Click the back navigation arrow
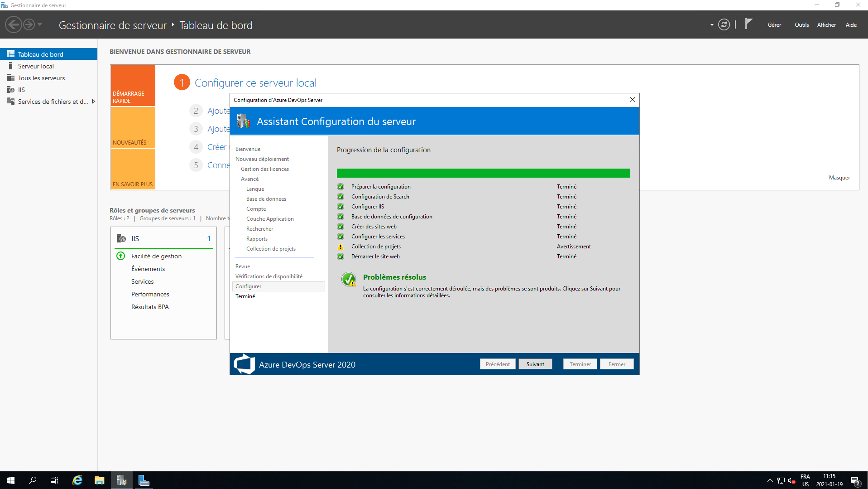Image resolution: width=868 pixels, height=489 pixels. 14,24
